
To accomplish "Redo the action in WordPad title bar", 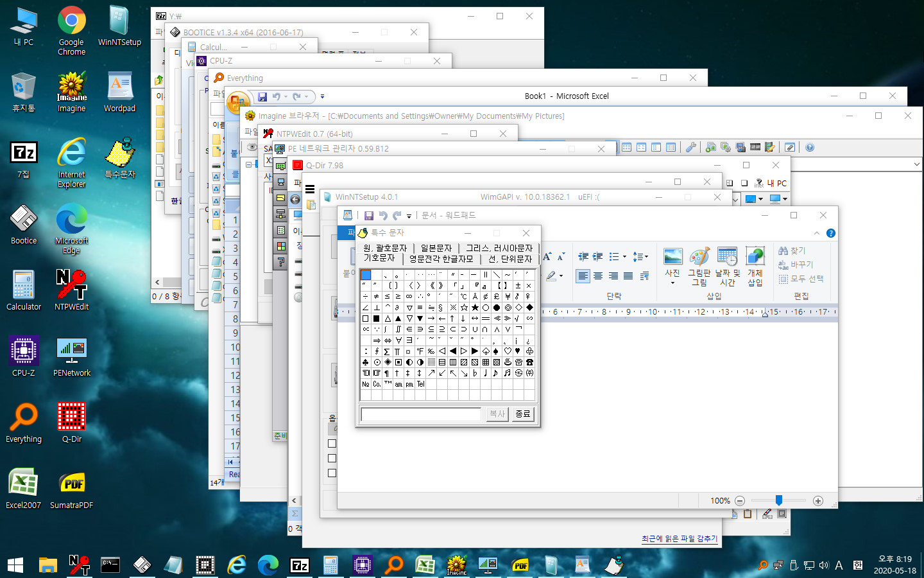I will click(x=397, y=216).
